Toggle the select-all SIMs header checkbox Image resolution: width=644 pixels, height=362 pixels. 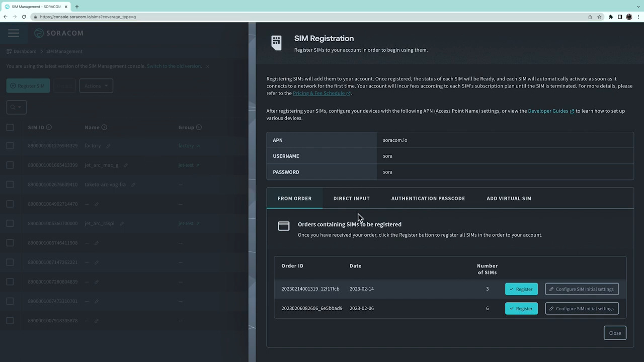(x=10, y=127)
